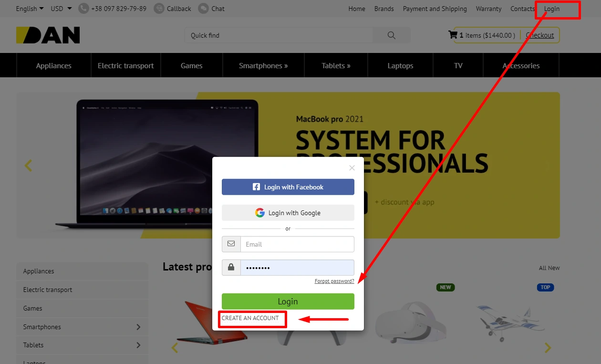Expand Tablets in the sidebar

138,345
